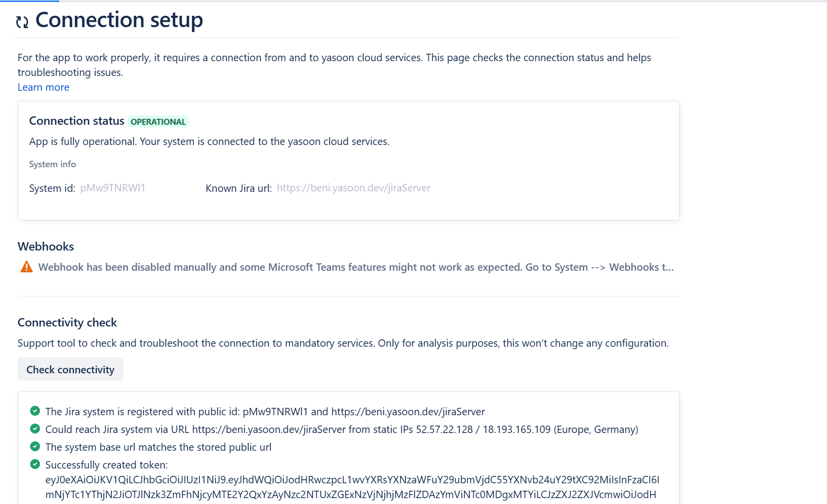Click green check icon for Jira registration

tap(35, 411)
